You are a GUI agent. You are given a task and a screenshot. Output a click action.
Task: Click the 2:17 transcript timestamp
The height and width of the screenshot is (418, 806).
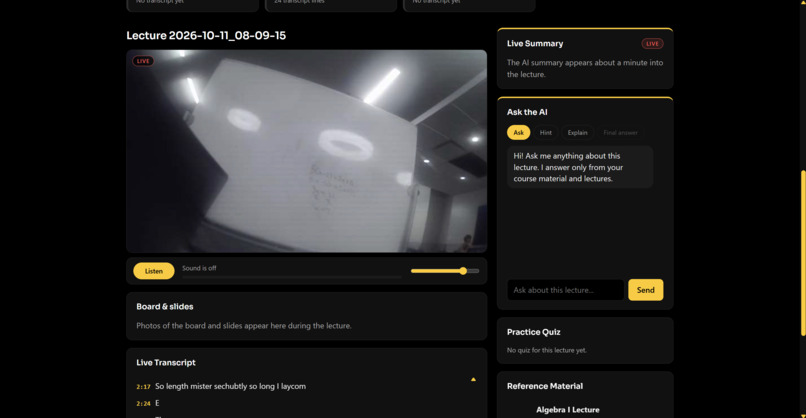click(143, 387)
